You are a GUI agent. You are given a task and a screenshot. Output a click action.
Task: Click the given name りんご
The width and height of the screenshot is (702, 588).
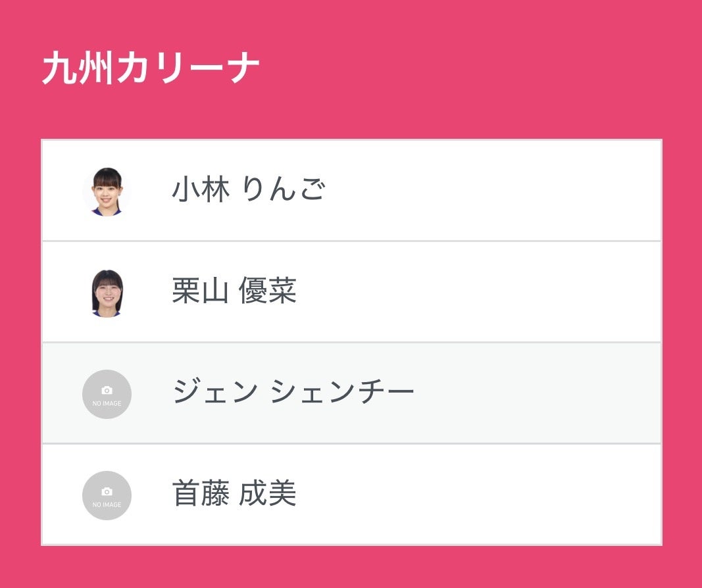(283, 191)
